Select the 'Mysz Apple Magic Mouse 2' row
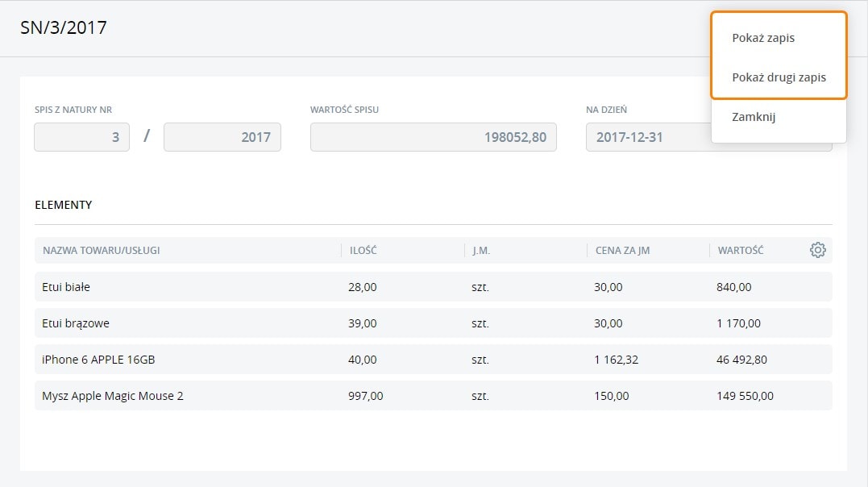 (113, 396)
